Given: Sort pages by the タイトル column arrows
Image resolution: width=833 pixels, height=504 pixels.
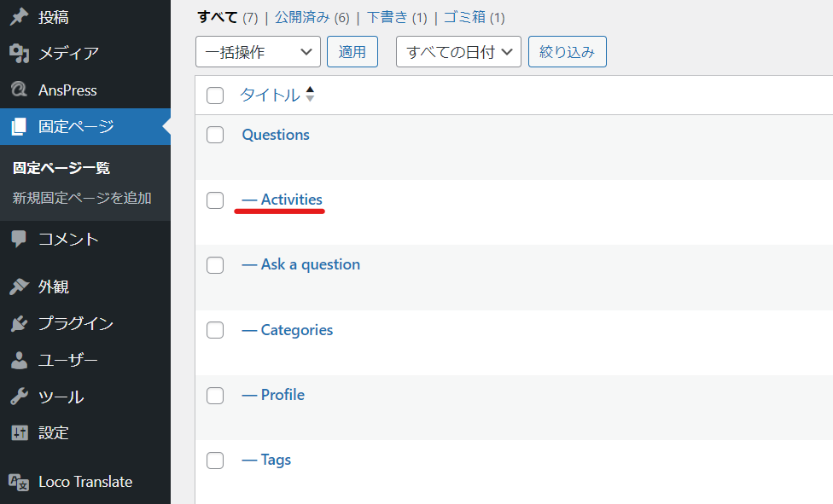Looking at the screenshot, I should (310, 95).
